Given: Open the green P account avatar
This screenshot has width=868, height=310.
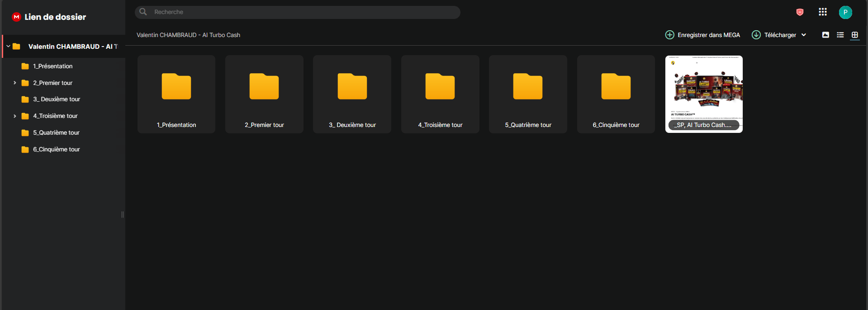Looking at the screenshot, I should [845, 12].
